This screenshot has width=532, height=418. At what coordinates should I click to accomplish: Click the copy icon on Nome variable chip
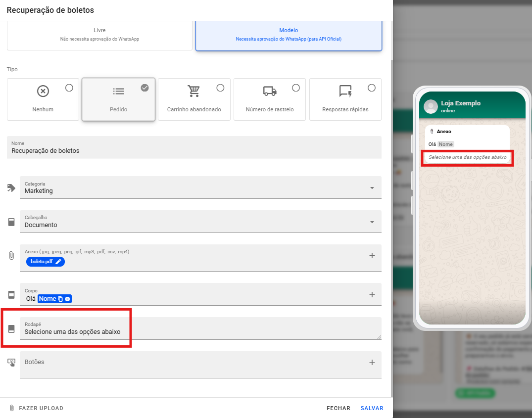pyautogui.click(x=60, y=299)
